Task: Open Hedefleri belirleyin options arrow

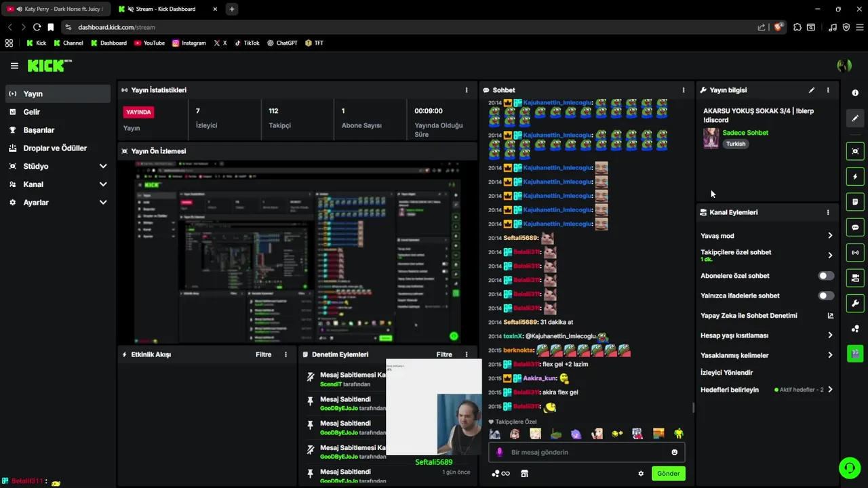Action: pos(830,390)
